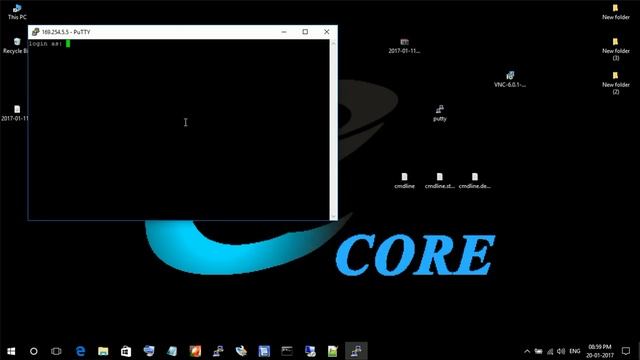
Task: Select the 2017-01-11 file icon at the left desktop edge
Action: pyautogui.click(x=15, y=113)
